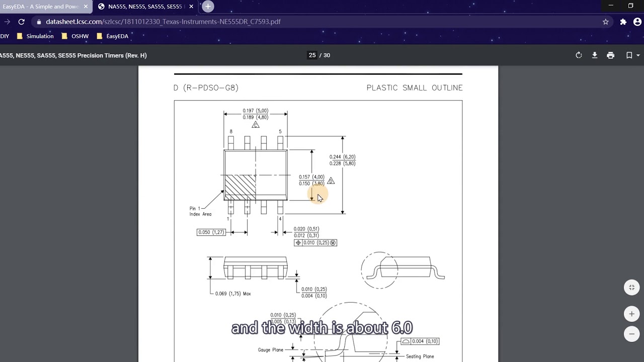
Task: Bookmark this page with the star
Action: (606, 22)
